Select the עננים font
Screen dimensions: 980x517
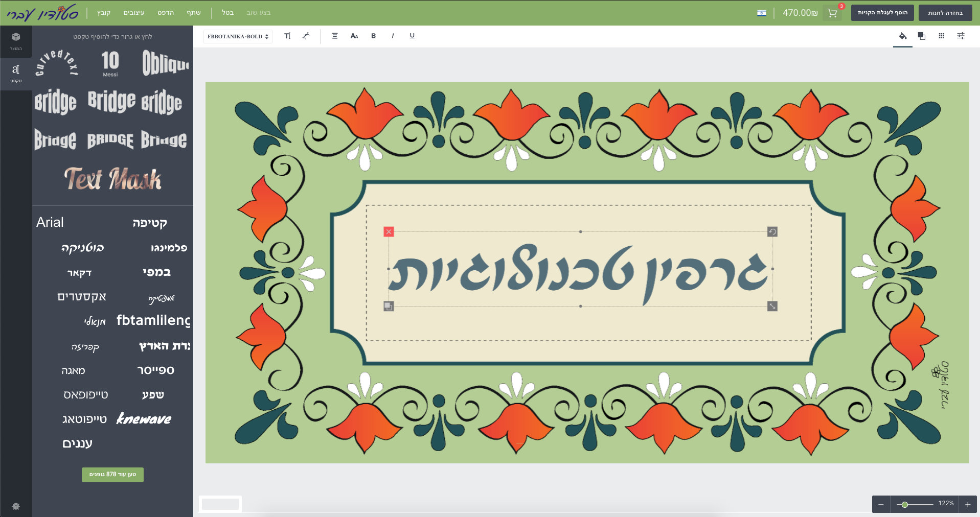pos(77,443)
